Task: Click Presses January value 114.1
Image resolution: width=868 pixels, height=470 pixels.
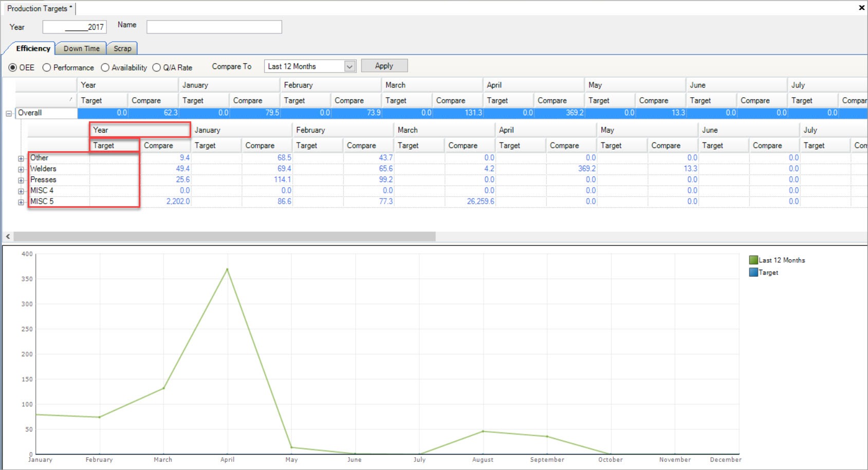Action: [282, 179]
